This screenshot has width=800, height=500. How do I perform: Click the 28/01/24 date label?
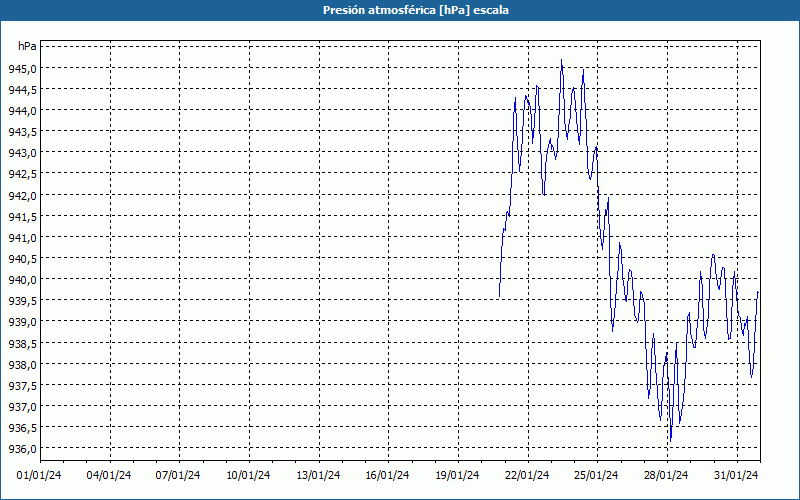(666, 475)
